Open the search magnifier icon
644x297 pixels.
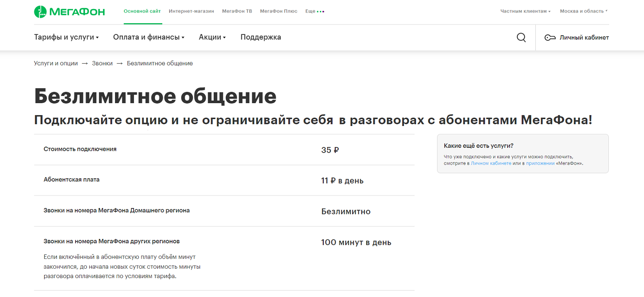(x=521, y=37)
